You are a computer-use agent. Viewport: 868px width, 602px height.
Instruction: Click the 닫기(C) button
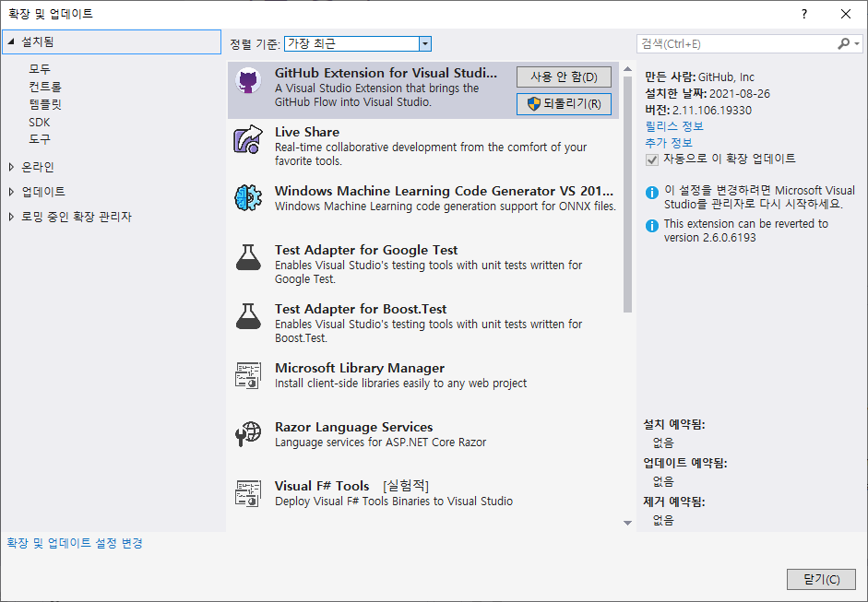pos(821,579)
